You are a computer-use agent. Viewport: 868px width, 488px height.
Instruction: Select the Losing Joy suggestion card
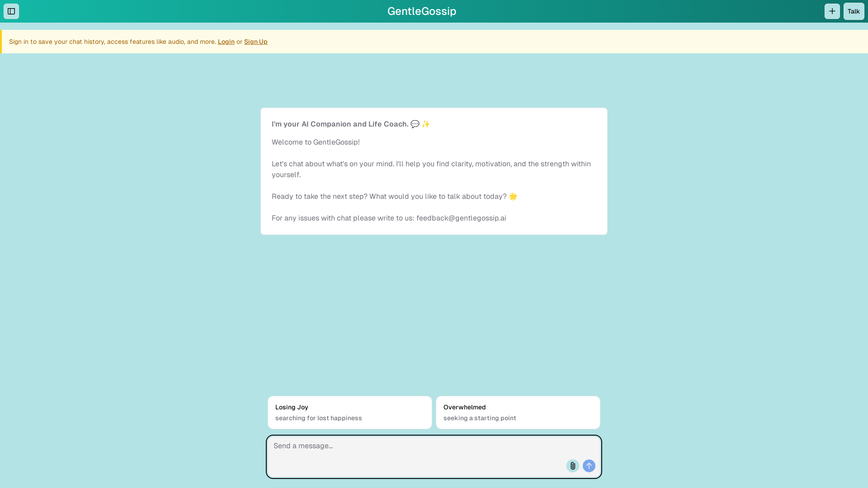point(350,413)
